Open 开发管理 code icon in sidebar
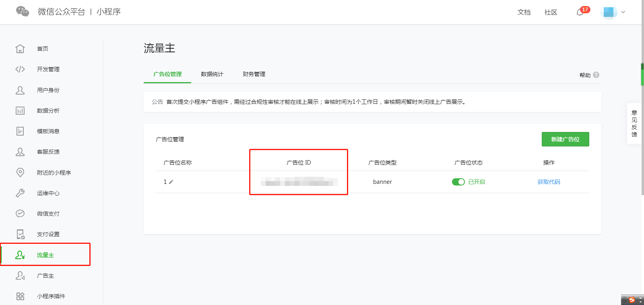The image size is (644, 305). tap(20, 69)
